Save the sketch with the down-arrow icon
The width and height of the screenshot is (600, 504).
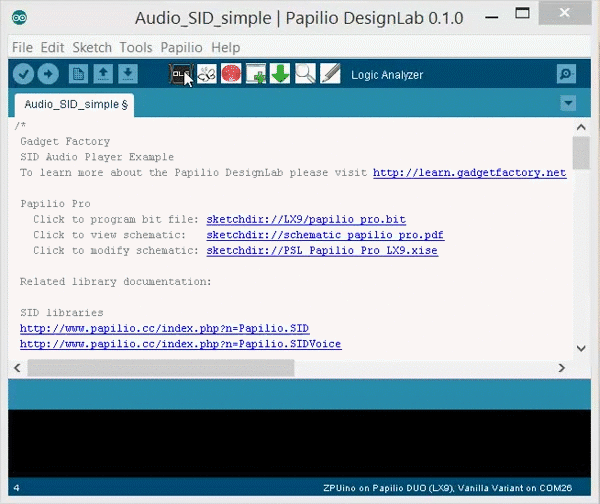click(x=128, y=73)
